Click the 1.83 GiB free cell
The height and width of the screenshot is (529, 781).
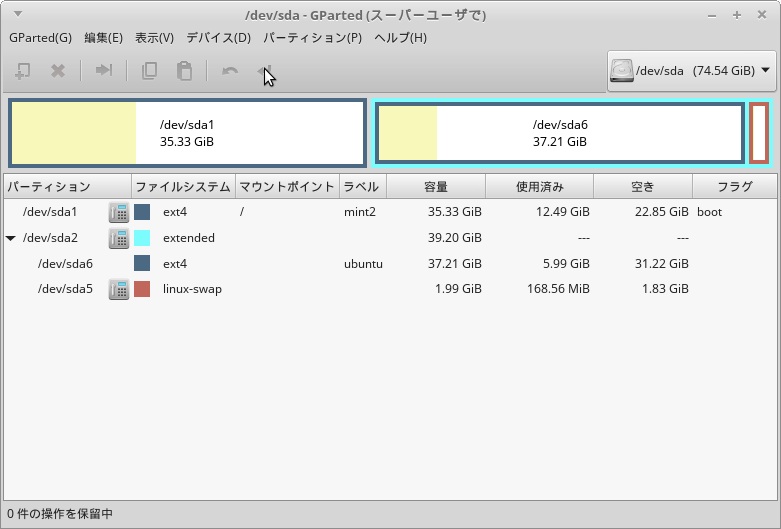tap(665, 289)
